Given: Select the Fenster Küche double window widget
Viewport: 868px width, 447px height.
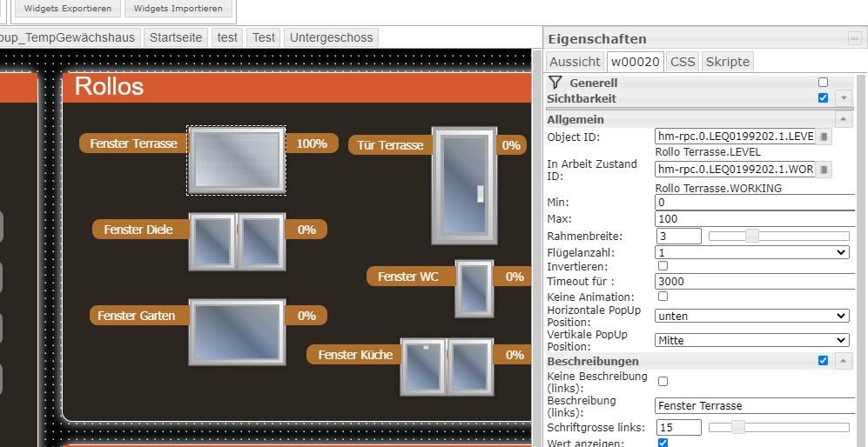Looking at the screenshot, I should click(447, 367).
